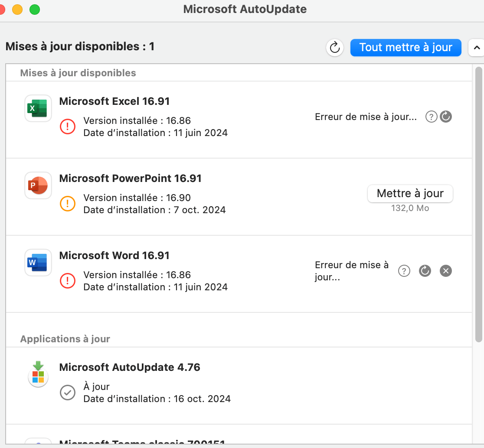
Task: Click the Microsoft Excel app icon
Action: click(x=38, y=108)
